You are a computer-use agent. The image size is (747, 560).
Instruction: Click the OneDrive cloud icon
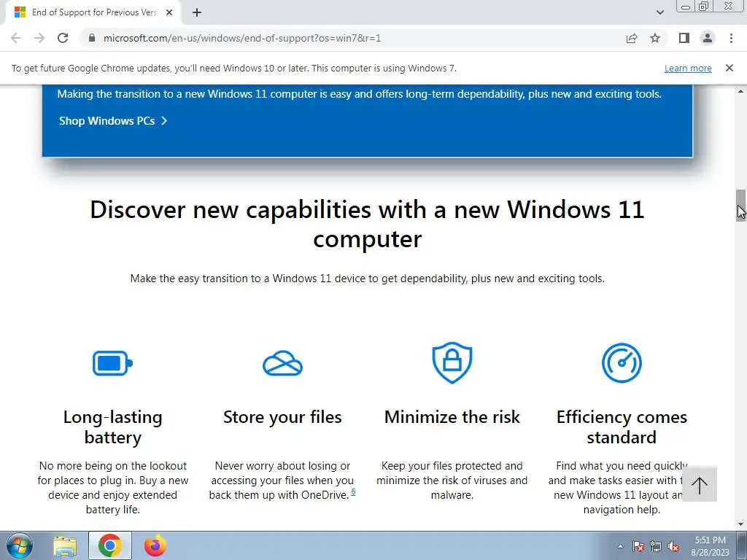click(x=282, y=363)
